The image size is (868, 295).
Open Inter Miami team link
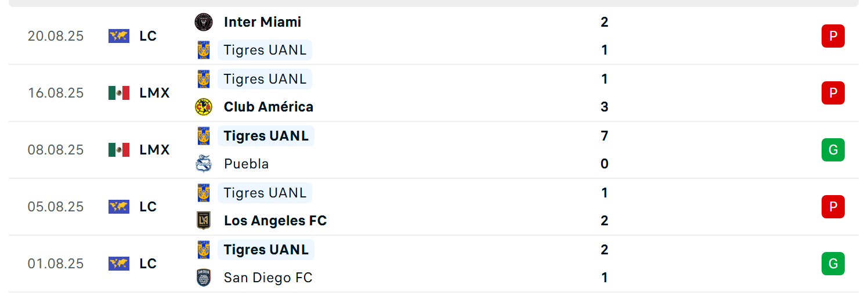(x=262, y=22)
